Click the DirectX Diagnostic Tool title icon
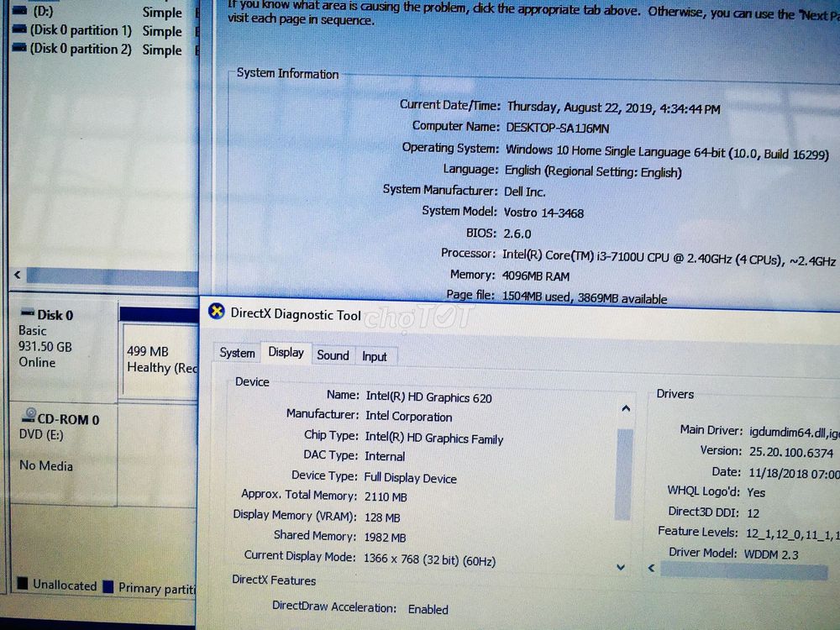The height and width of the screenshot is (630, 840). [217, 311]
